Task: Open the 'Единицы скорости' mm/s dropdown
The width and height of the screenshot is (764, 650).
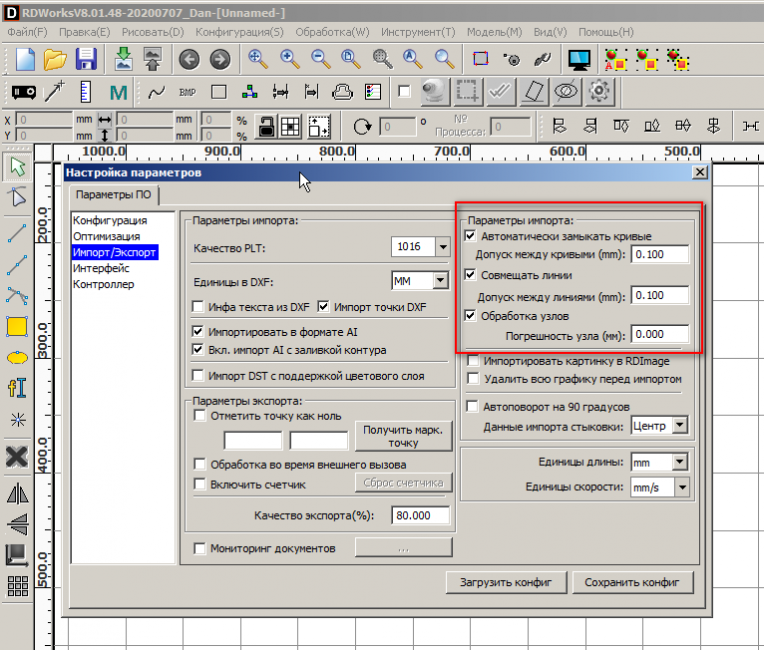Action: pyautogui.click(x=680, y=487)
